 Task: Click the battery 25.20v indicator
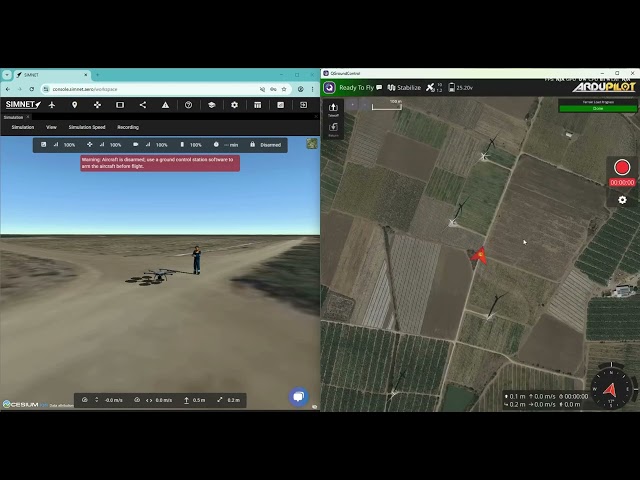click(x=460, y=87)
